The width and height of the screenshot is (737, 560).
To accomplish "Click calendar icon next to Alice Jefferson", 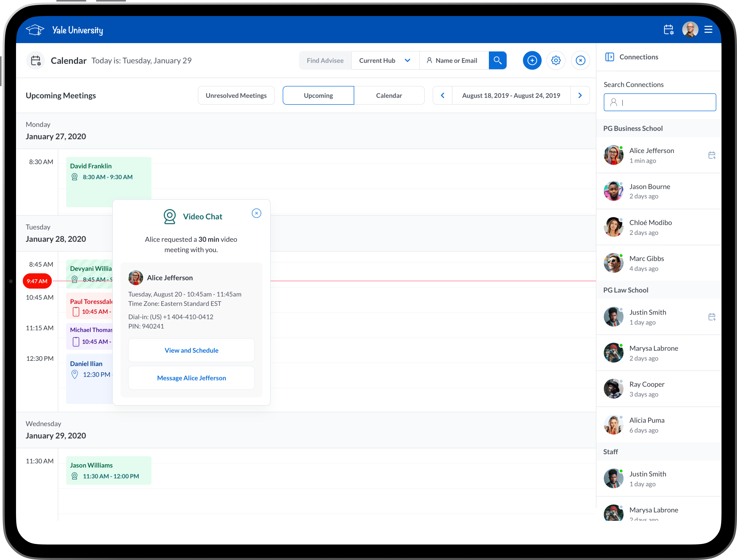I will (712, 155).
